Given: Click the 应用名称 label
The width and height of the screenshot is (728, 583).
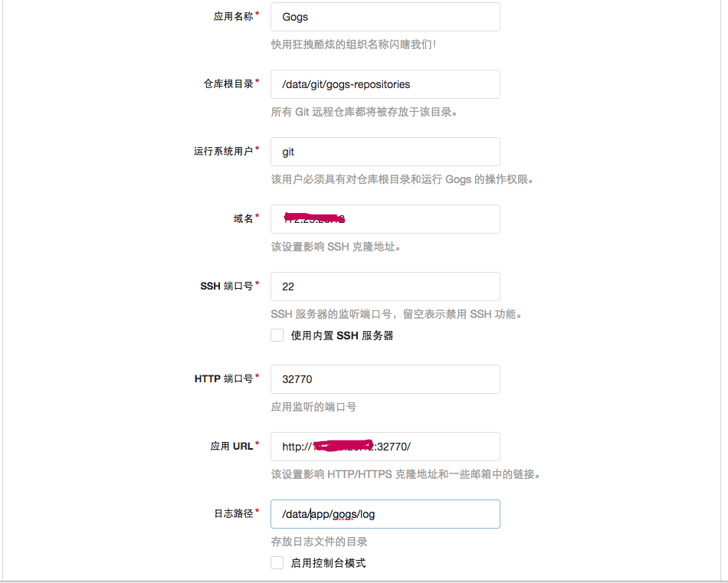Looking at the screenshot, I should [233, 17].
